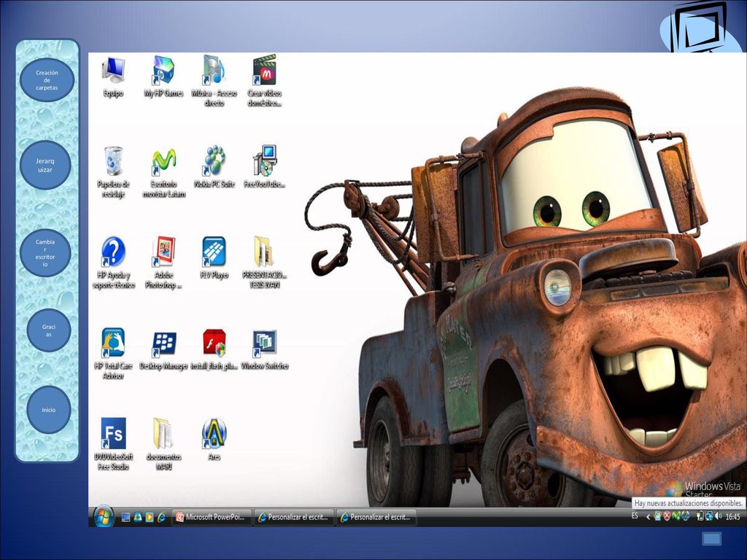Click the 16:45 taskbar clock
This screenshot has height=560, width=747.
pyautogui.click(x=732, y=517)
